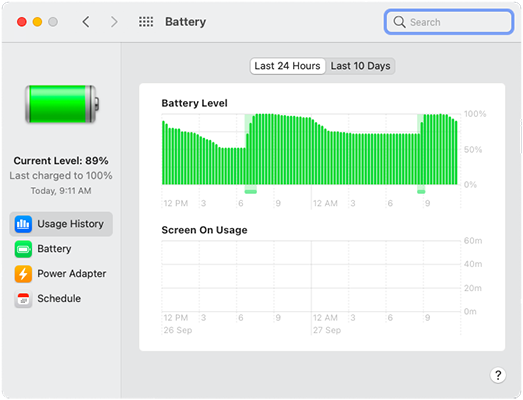Choose the Battery sidebar label
This screenshot has width=523, height=400.
pos(54,249)
